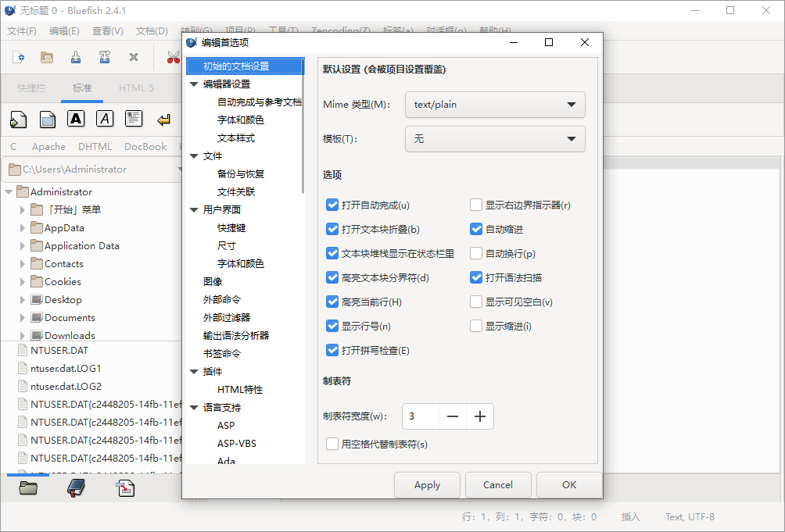Open the Mime 类型 dropdown
The width and height of the screenshot is (785, 532).
495,105
